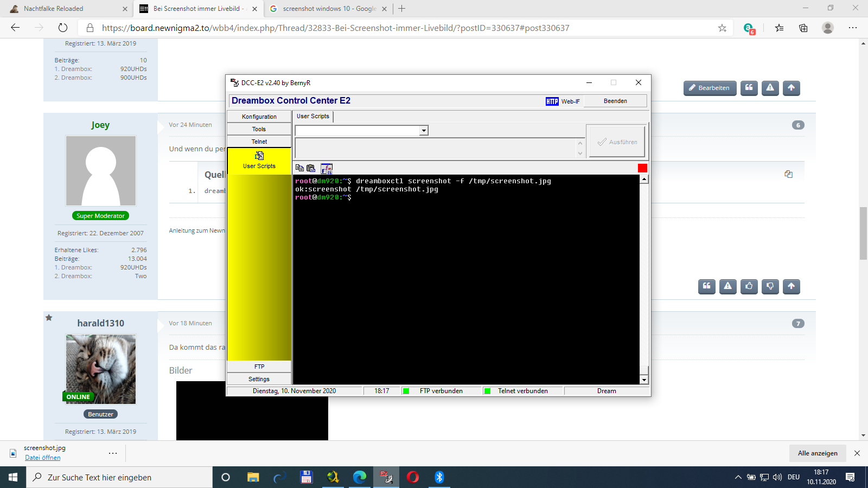Click the copy icon in the terminal toolbar

(x=299, y=168)
